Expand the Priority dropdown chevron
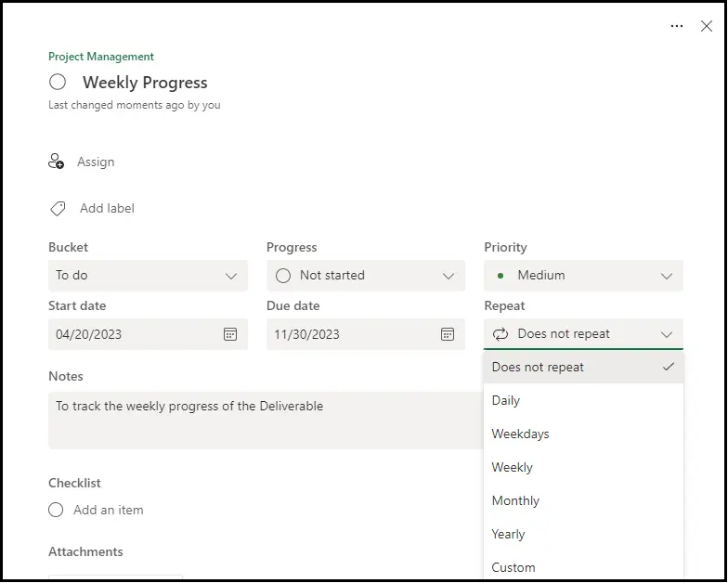Viewport: 728px width, 583px height. click(x=666, y=276)
